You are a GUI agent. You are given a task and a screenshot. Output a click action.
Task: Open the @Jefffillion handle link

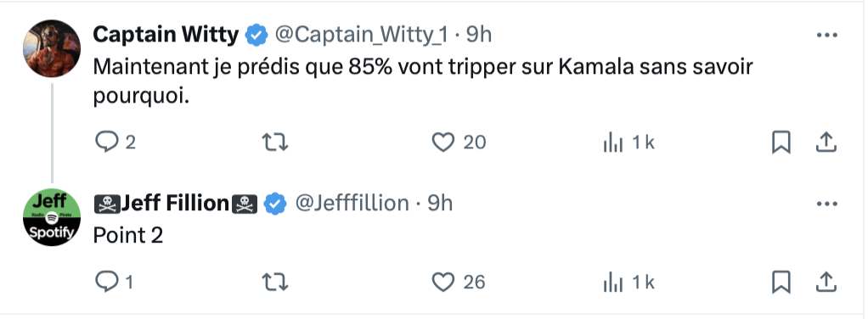pyautogui.click(x=352, y=204)
